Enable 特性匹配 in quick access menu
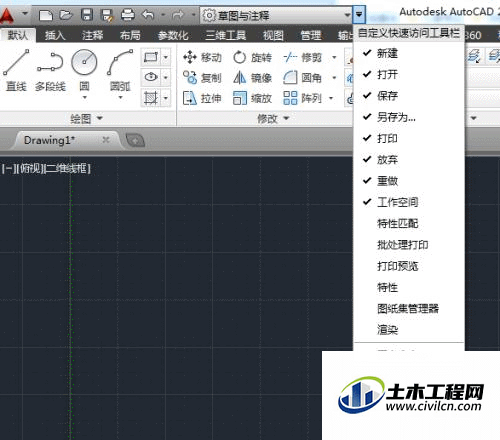 tap(409, 223)
